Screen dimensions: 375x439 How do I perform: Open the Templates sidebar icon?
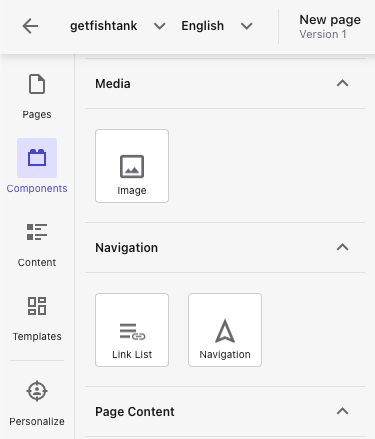[37, 306]
